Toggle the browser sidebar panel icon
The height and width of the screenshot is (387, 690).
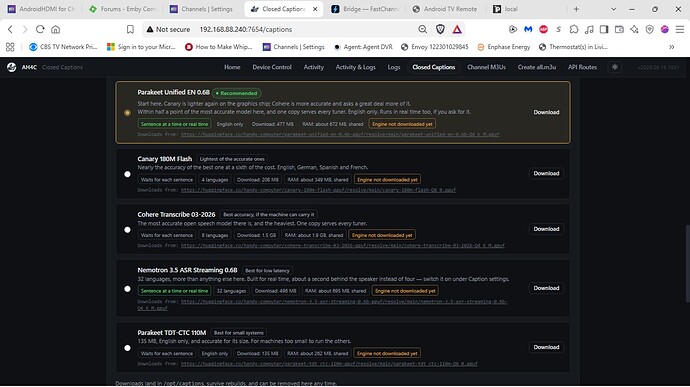click(x=604, y=29)
